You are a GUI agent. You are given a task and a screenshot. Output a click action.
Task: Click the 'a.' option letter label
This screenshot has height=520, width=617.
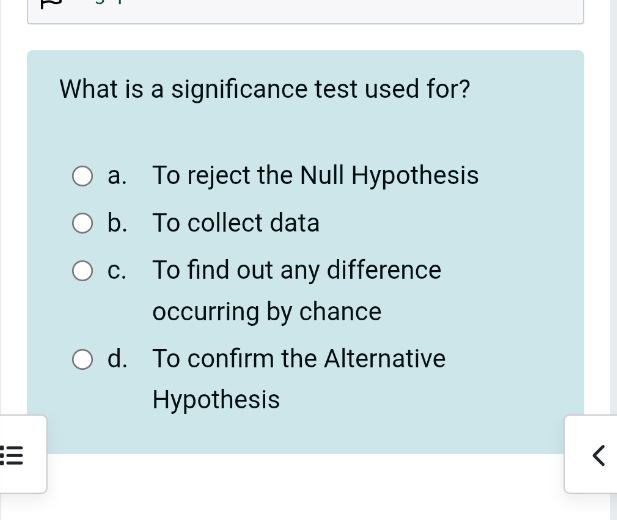[x=118, y=176]
